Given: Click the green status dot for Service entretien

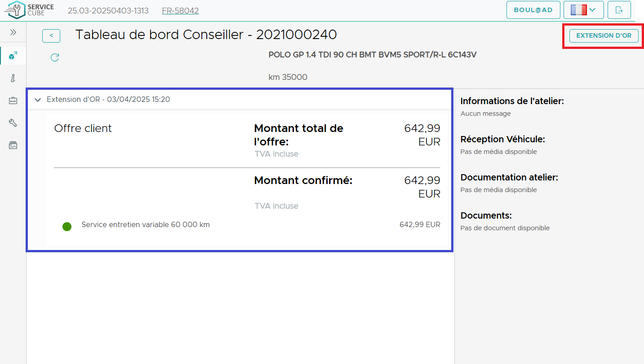Looking at the screenshot, I should 67,227.
